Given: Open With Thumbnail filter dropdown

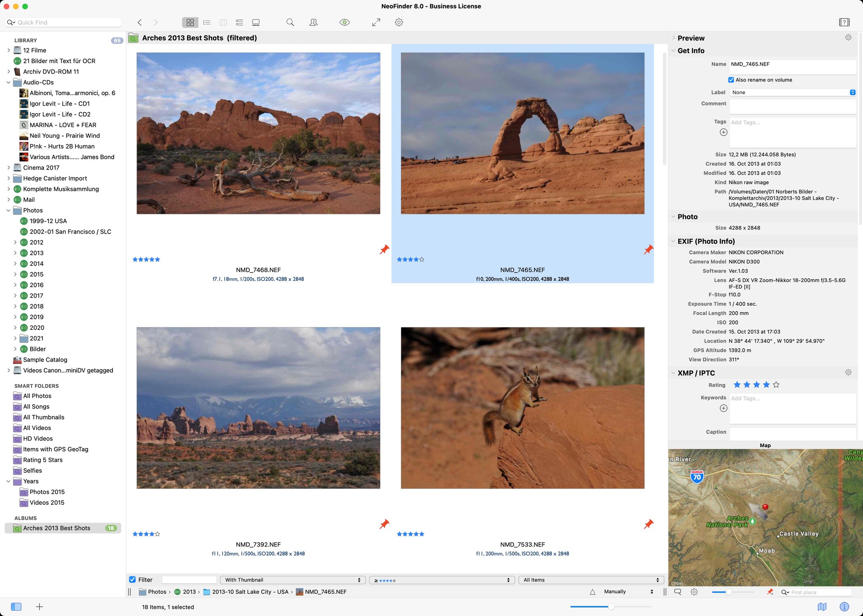Looking at the screenshot, I should tap(292, 580).
